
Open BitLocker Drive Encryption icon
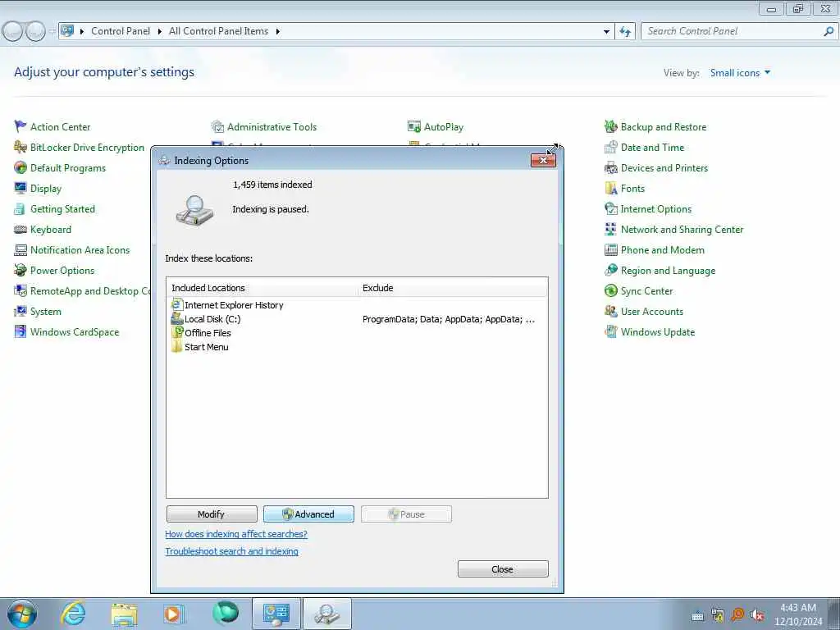[x=21, y=147]
